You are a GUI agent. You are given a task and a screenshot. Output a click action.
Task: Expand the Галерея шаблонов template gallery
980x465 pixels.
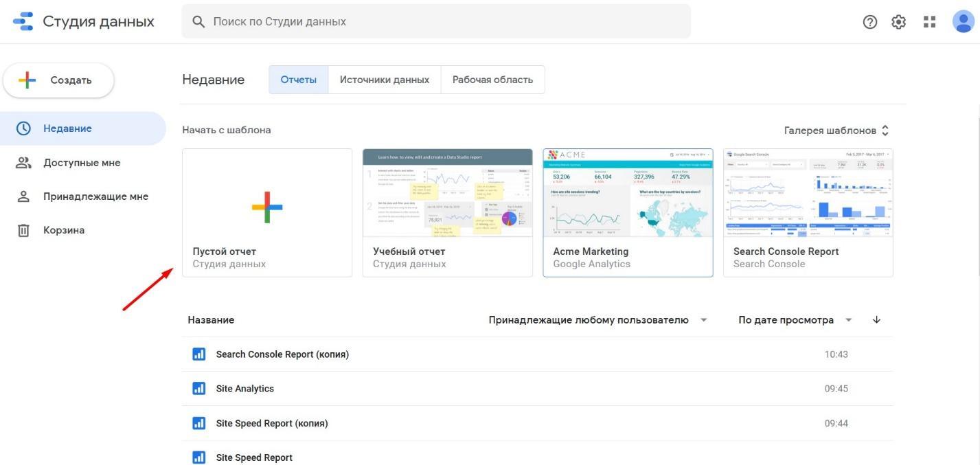coord(836,131)
